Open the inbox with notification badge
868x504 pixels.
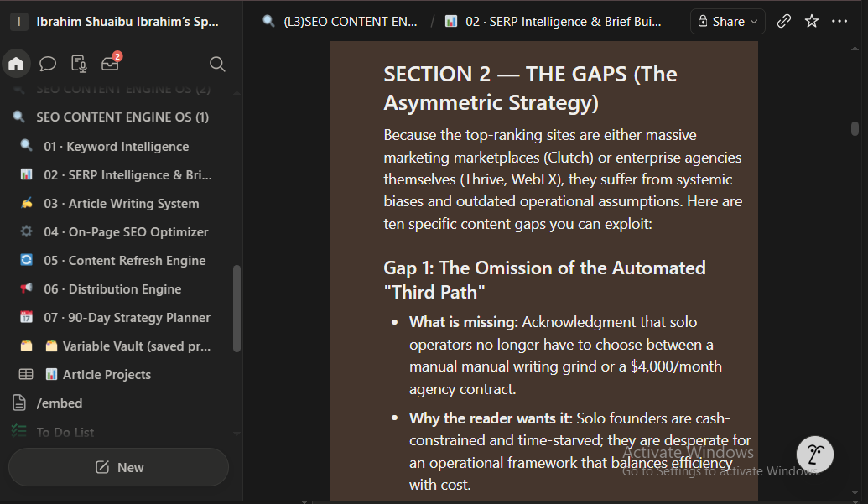(111, 63)
